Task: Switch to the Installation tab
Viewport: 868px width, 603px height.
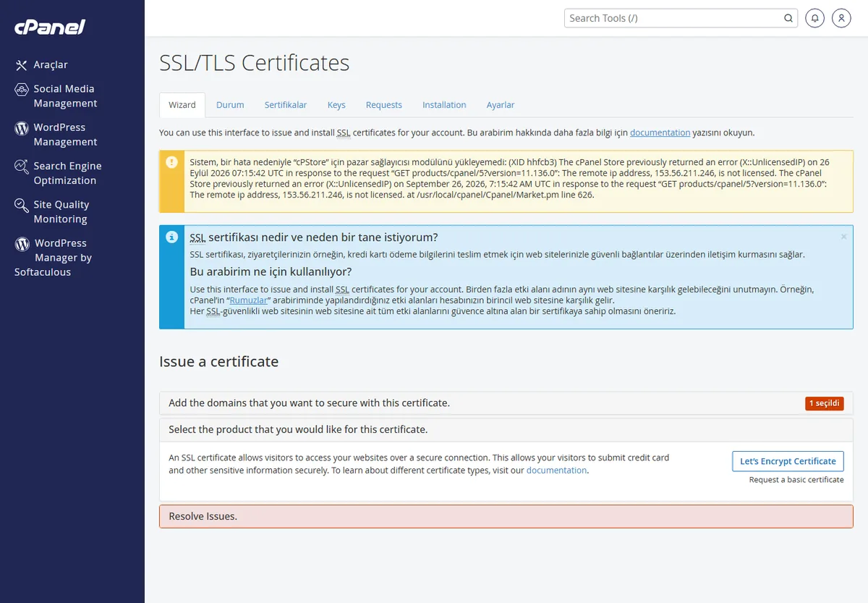Action: 444,105
